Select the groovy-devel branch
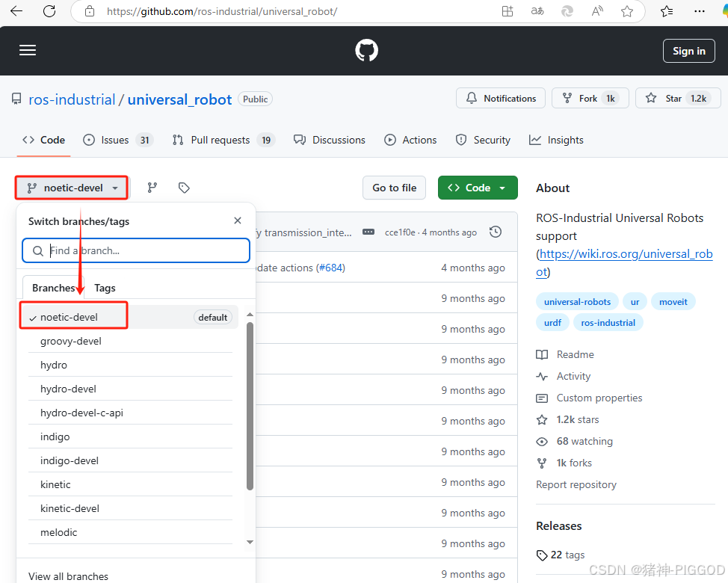This screenshot has width=728, height=583. tap(130, 341)
